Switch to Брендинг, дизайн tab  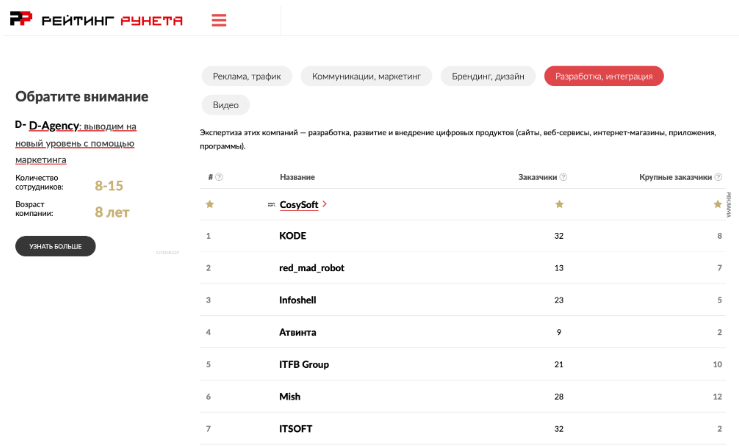pos(488,76)
